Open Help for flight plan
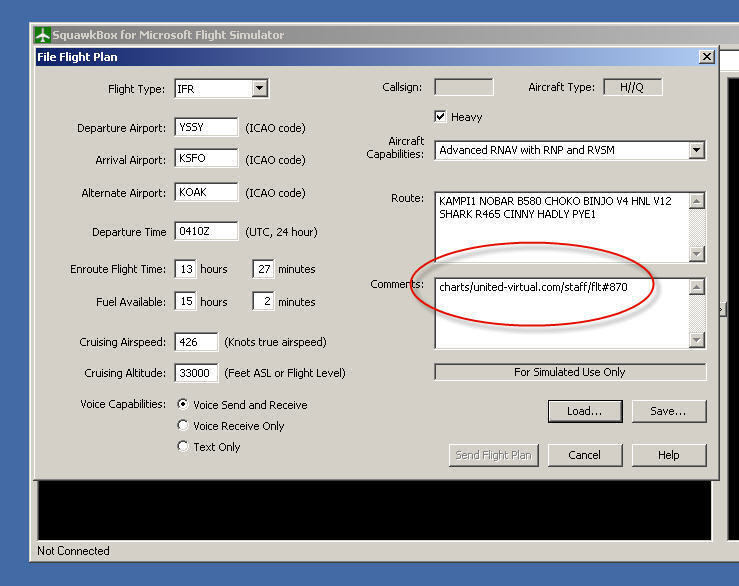Screen dimensions: 739x586 pos(669,455)
